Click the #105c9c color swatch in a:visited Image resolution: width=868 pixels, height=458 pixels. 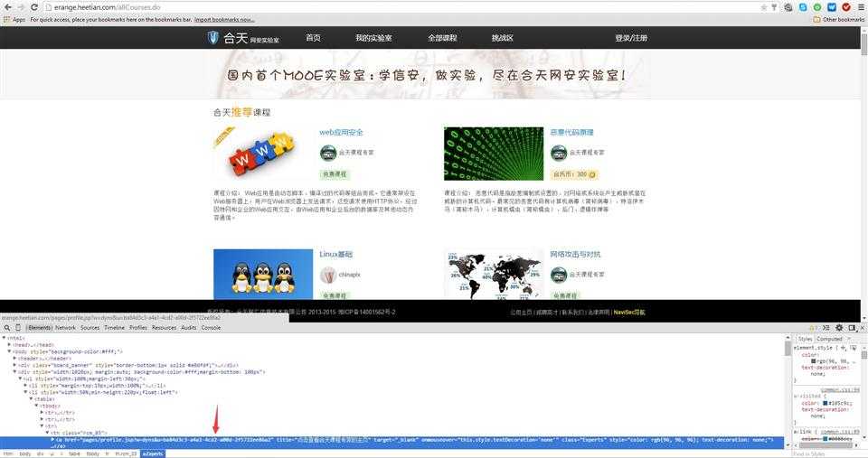pos(825,403)
